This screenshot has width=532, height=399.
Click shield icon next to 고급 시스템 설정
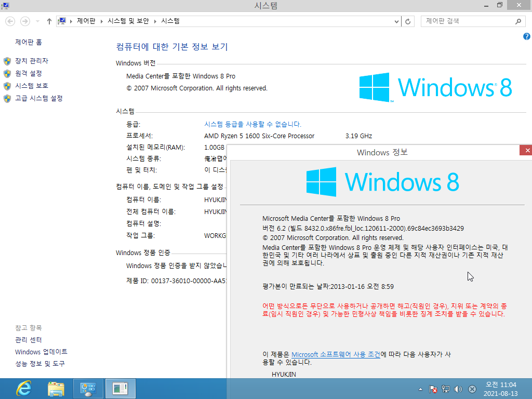coord(7,98)
